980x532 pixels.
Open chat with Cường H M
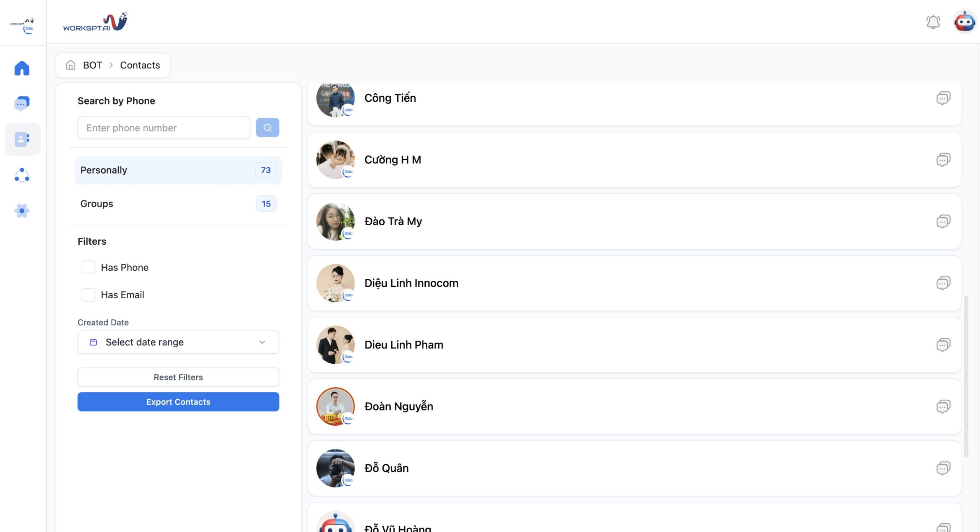943,160
